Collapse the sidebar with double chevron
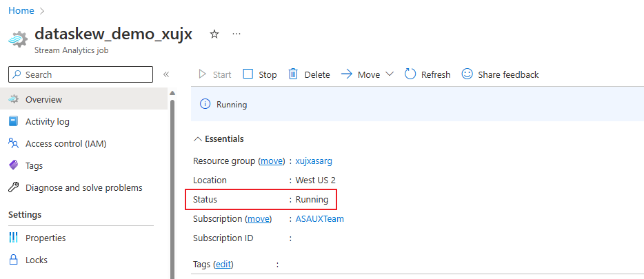The height and width of the screenshot is (279, 644). (166, 74)
